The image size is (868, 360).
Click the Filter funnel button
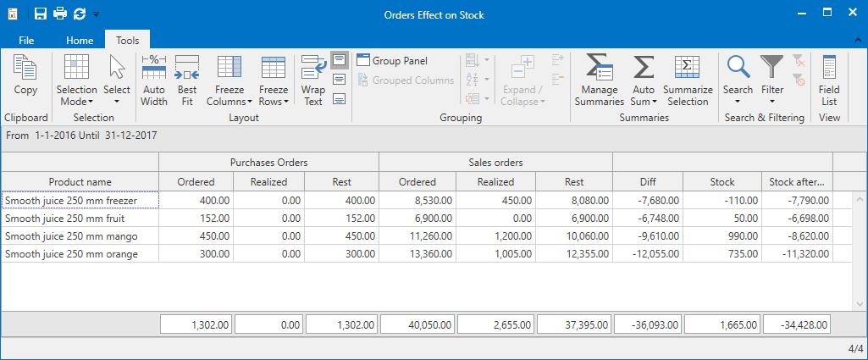pyautogui.click(x=772, y=80)
